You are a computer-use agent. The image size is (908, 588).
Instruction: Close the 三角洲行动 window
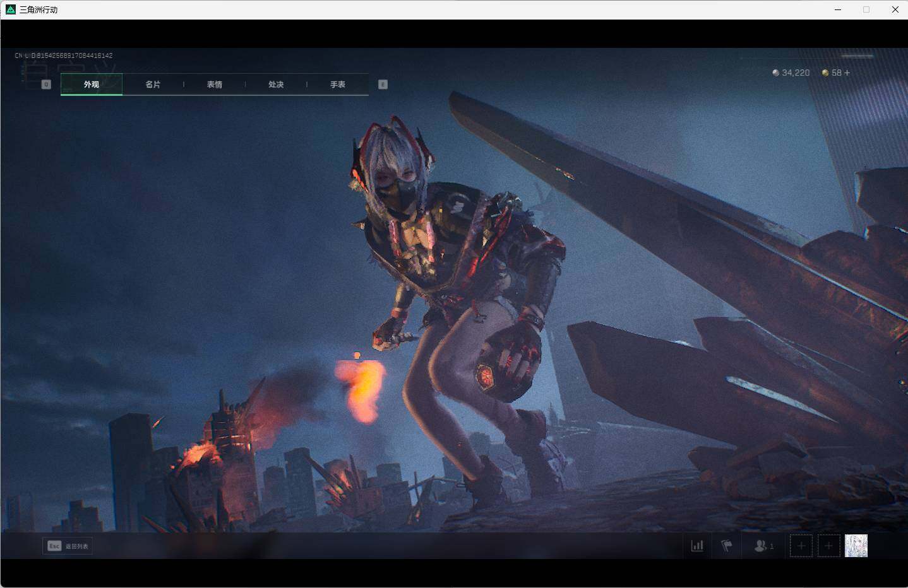coord(895,9)
